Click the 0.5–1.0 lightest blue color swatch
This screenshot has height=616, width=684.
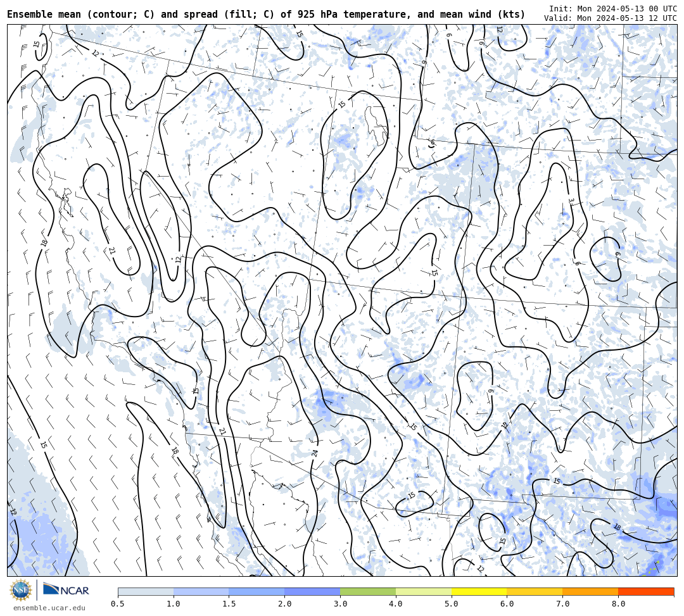146,591
